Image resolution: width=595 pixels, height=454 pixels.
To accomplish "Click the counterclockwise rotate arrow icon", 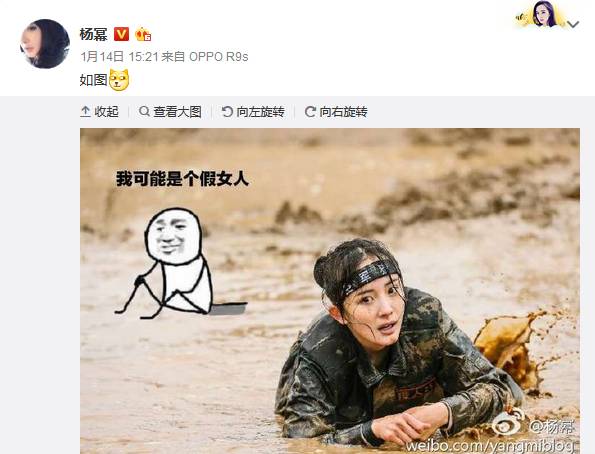I will [x=227, y=112].
